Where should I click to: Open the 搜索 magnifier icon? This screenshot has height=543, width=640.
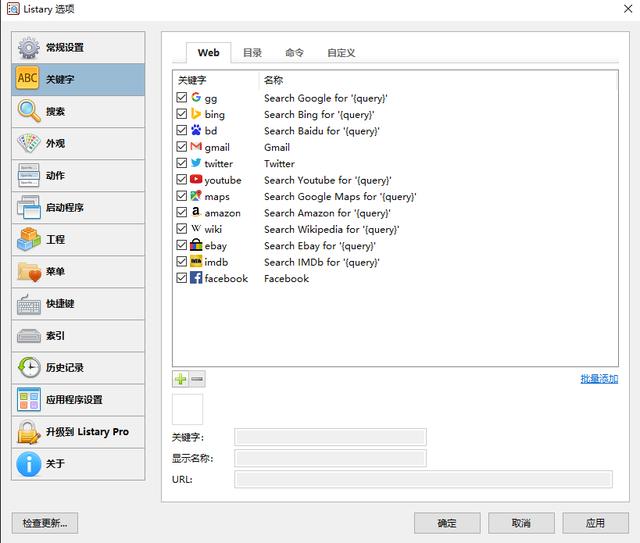(28, 111)
